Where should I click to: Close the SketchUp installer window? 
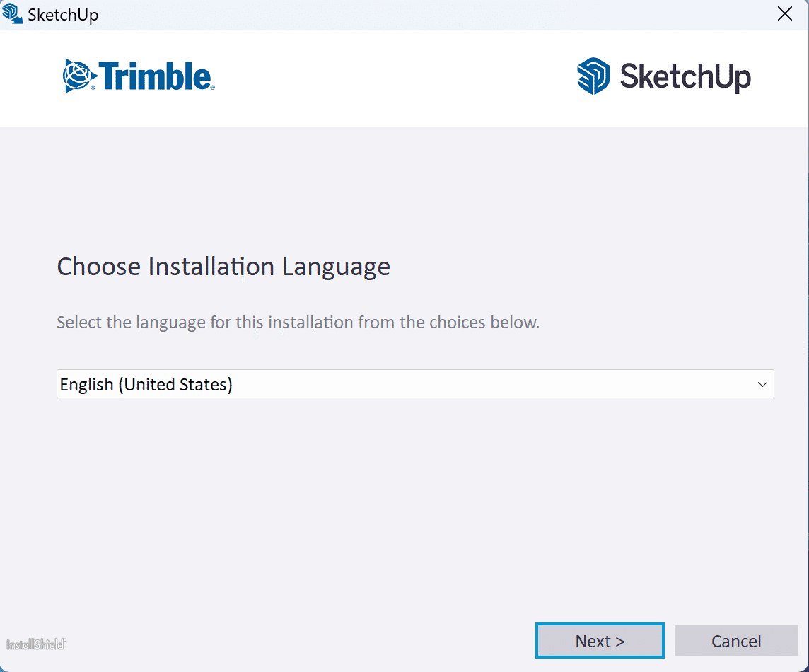point(784,14)
